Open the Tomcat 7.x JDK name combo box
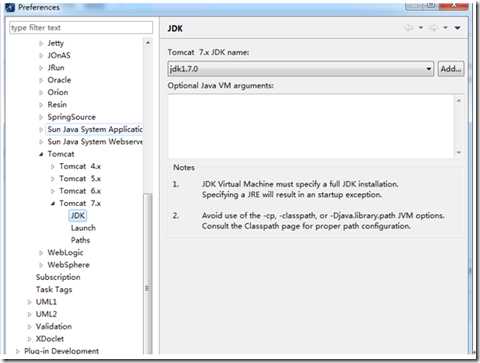The width and height of the screenshot is (480, 363). point(301,69)
